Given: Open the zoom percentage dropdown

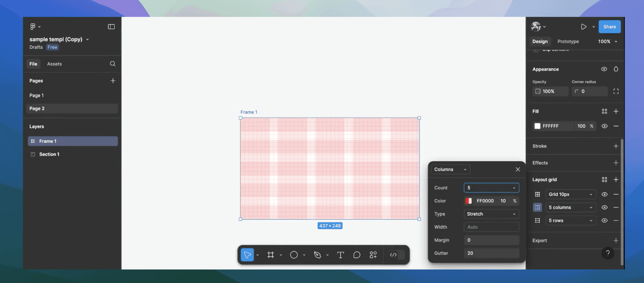Looking at the screenshot, I should [x=607, y=42].
